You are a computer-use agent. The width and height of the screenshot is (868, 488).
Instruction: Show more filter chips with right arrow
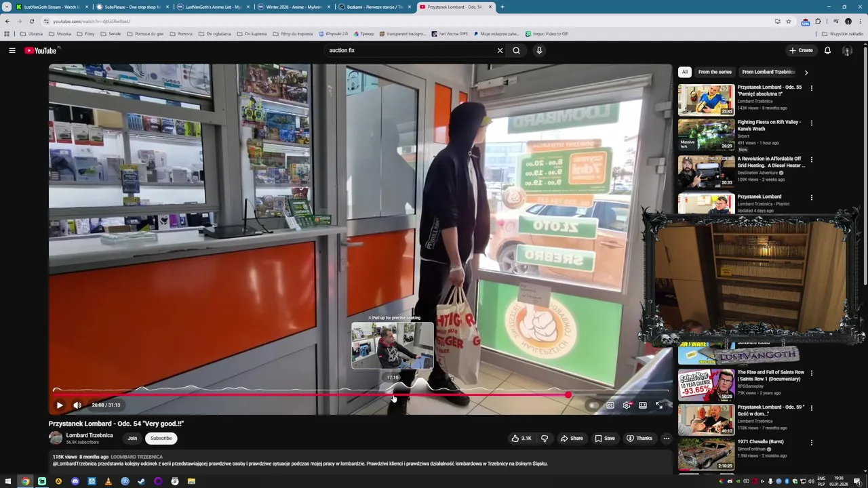pos(806,72)
